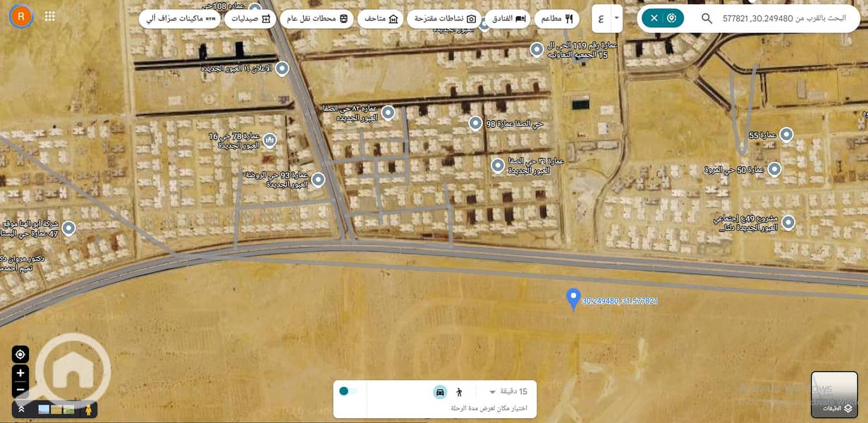Filter by مطاعم restaurants chip
The image size is (868, 423).
556,19
